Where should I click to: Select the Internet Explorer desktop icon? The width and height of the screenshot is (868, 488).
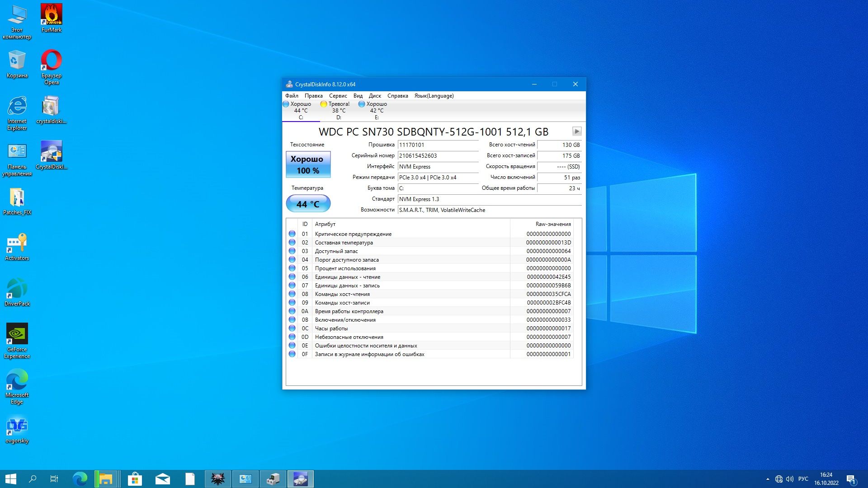pos(17,113)
